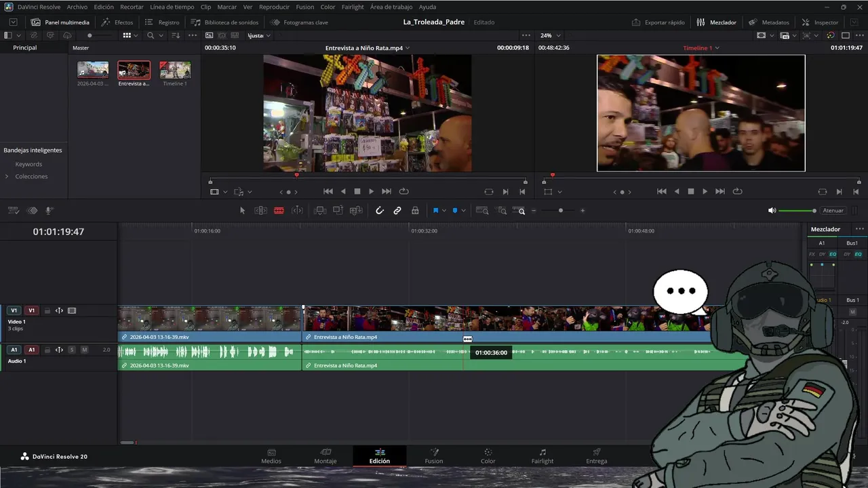Select the Dynamic Trim mode tool
This screenshot has width=868, height=488.
click(x=297, y=211)
